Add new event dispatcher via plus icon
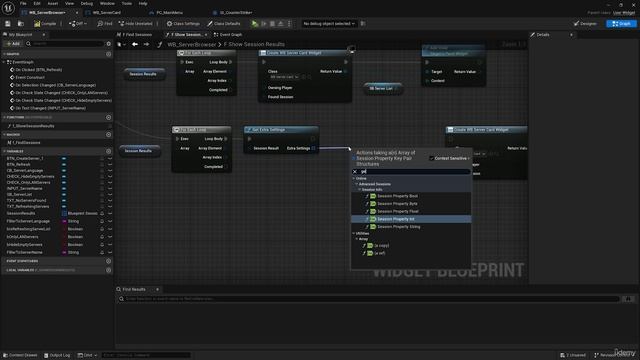640x360 pixels. 109,261
